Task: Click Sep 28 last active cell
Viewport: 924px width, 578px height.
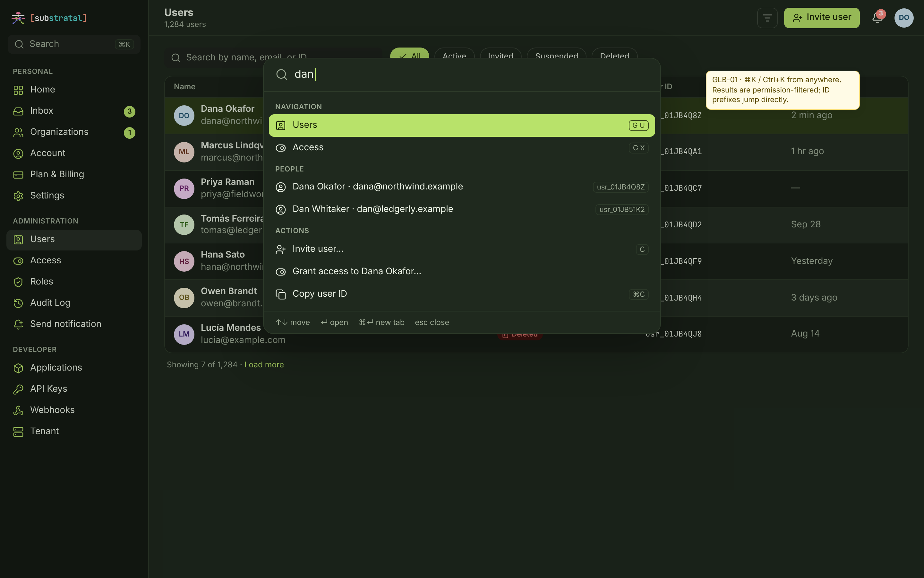Action: (x=806, y=224)
